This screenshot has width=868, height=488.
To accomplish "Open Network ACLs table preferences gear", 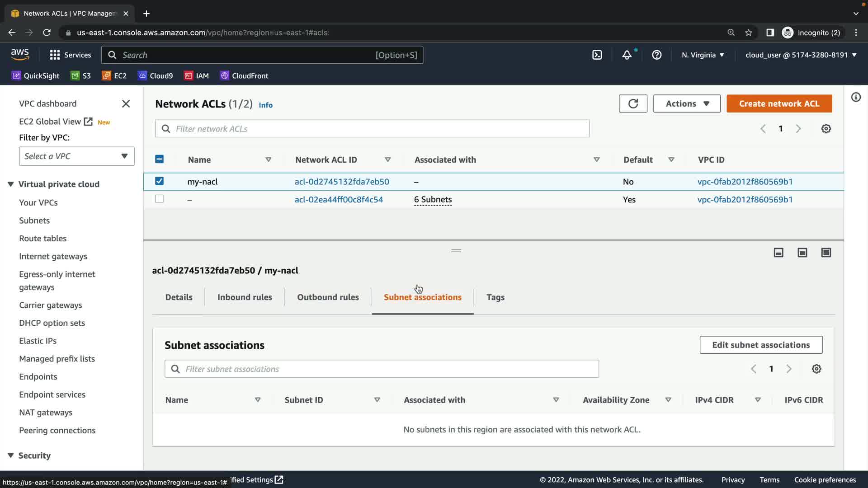I will click(826, 129).
